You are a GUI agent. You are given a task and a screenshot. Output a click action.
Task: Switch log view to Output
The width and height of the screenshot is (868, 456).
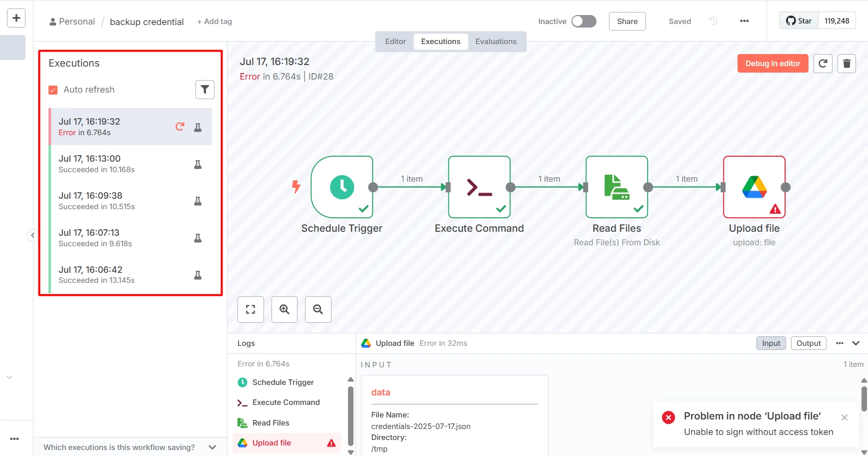coord(808,343)
